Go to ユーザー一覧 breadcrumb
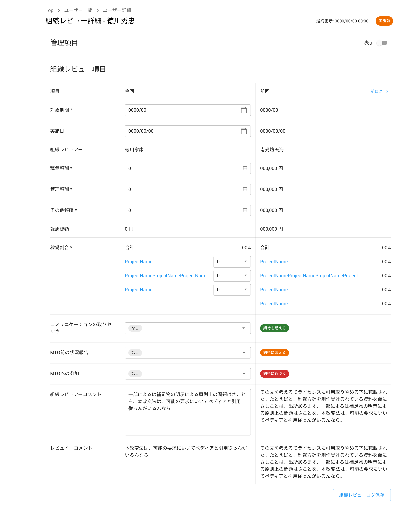 (78, 10)
